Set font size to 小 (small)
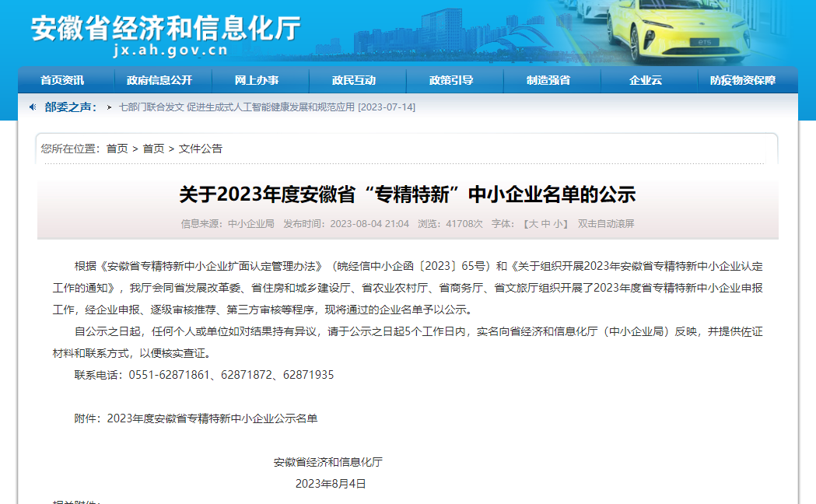The height and width of the screenshot is (504, 816). pos(559,224)
